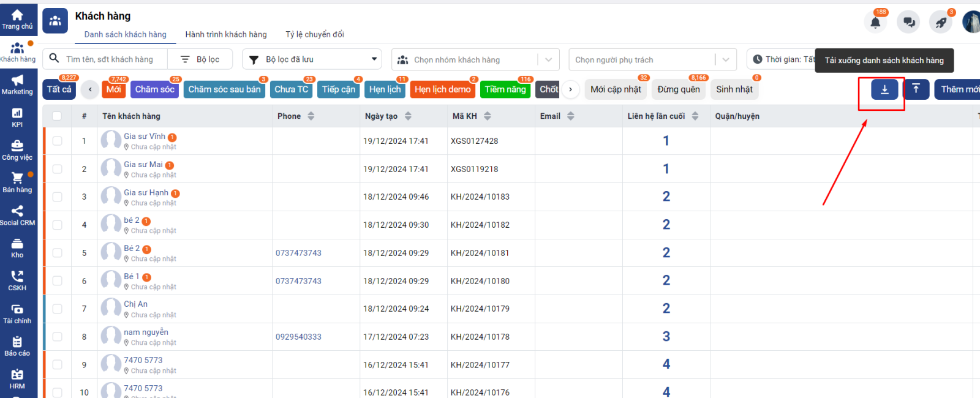Click the rocket icon in header
The image size is (980, 398).
[941, 23]
